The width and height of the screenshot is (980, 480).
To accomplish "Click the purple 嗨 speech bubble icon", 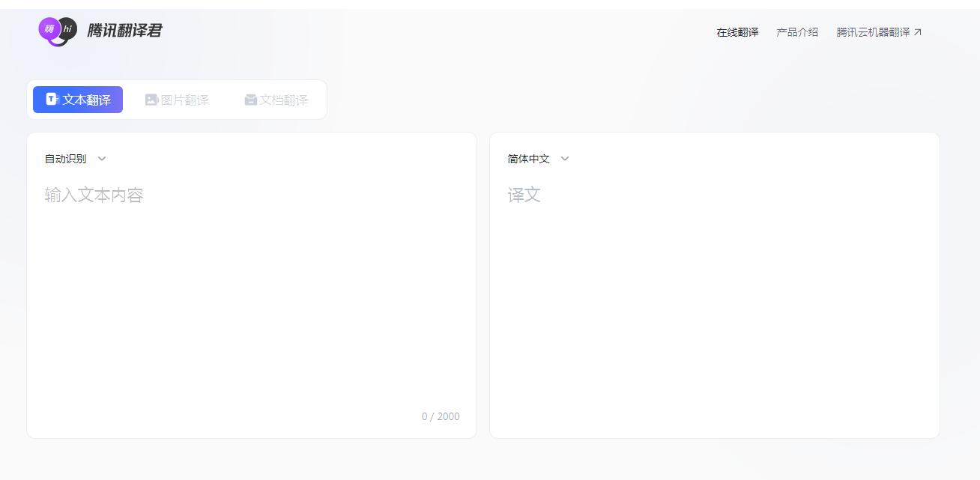I will (49, 28).
